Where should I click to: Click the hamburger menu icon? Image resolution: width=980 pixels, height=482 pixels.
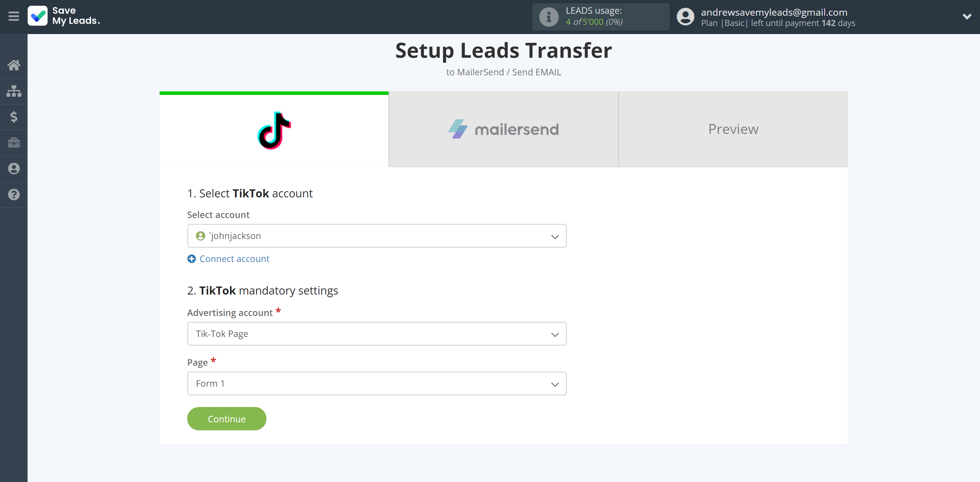pyautogui.click(x=14, y=16)
